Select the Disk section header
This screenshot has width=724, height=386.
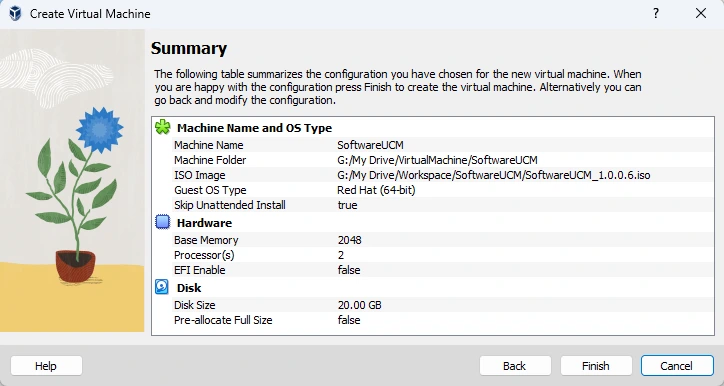pyautogui.click(x=189, y=288)
